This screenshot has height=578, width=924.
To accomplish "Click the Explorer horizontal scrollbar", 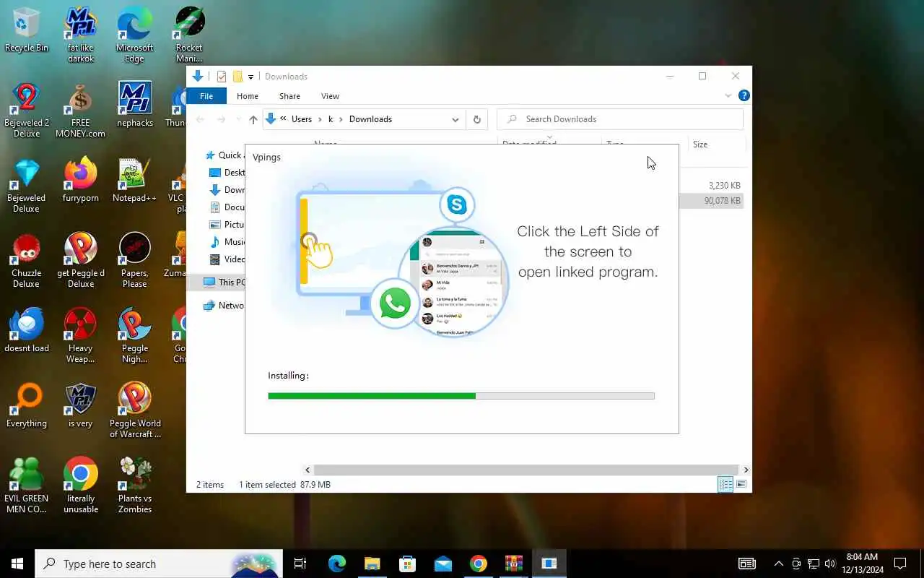I will [x=526, y=470].
